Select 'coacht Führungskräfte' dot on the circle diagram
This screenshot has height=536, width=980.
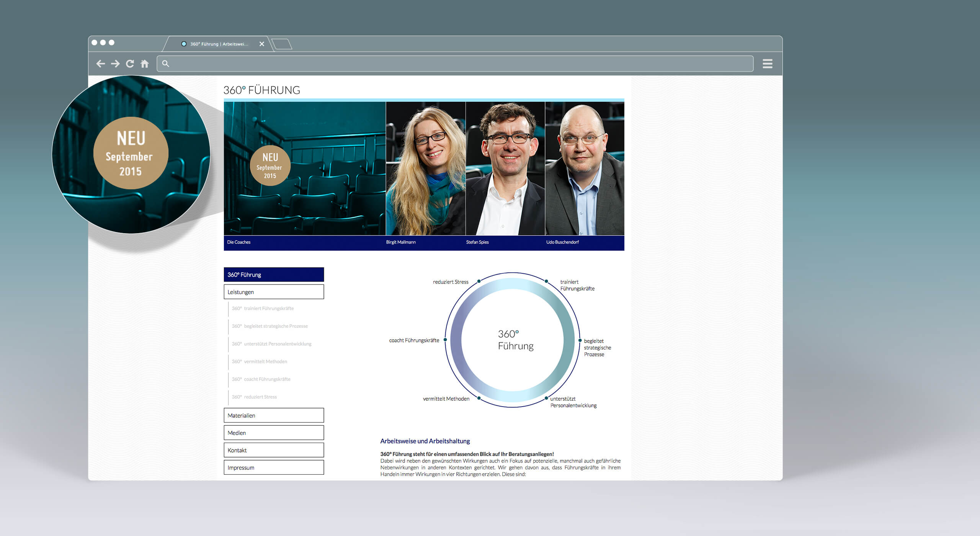(445, 340)
